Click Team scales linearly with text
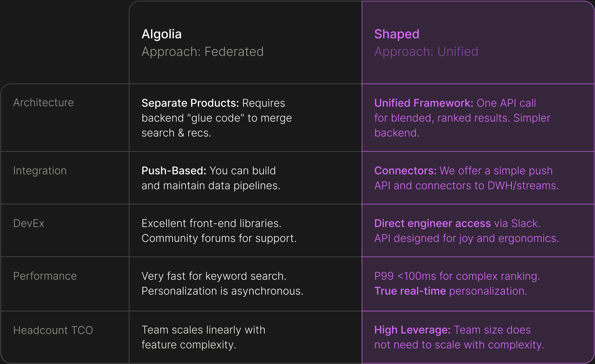 pyautogui.click(x=203, y=330)
